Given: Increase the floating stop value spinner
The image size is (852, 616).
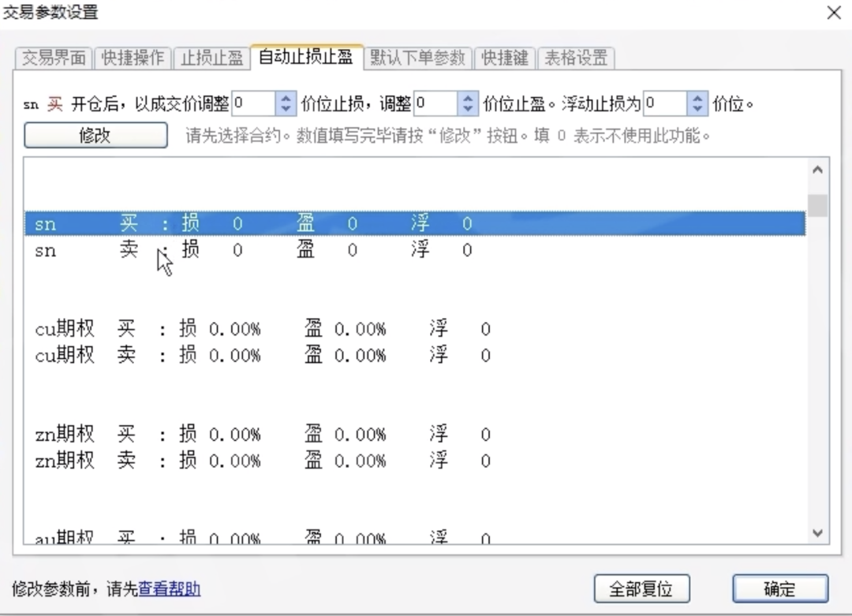Looking at the screenshot, I should pyautogui.click(x=697, y=99).
